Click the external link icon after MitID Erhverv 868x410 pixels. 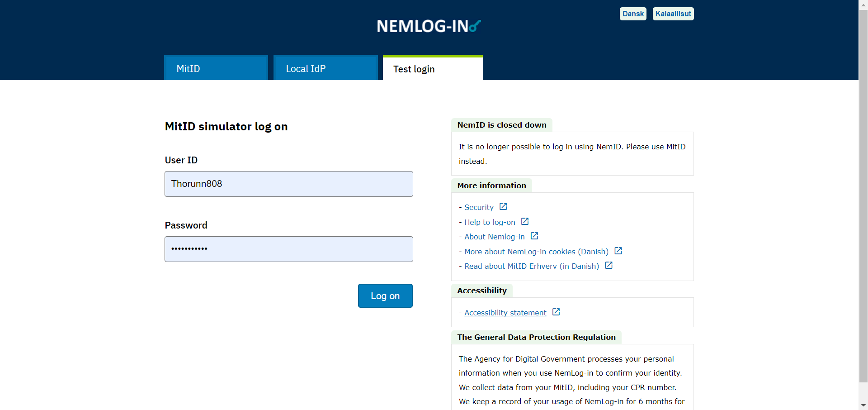click(x=609, y=266)
